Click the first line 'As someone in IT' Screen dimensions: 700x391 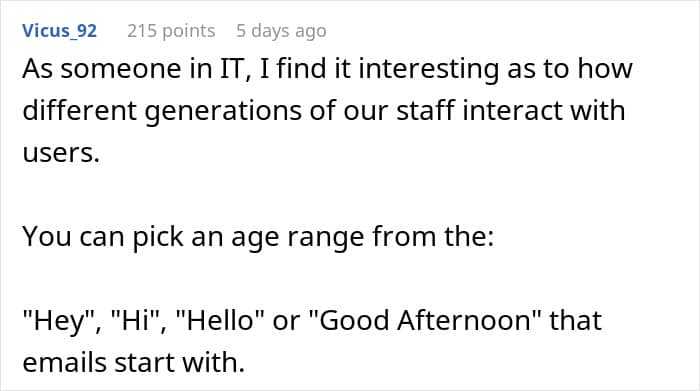click(328, 69)
